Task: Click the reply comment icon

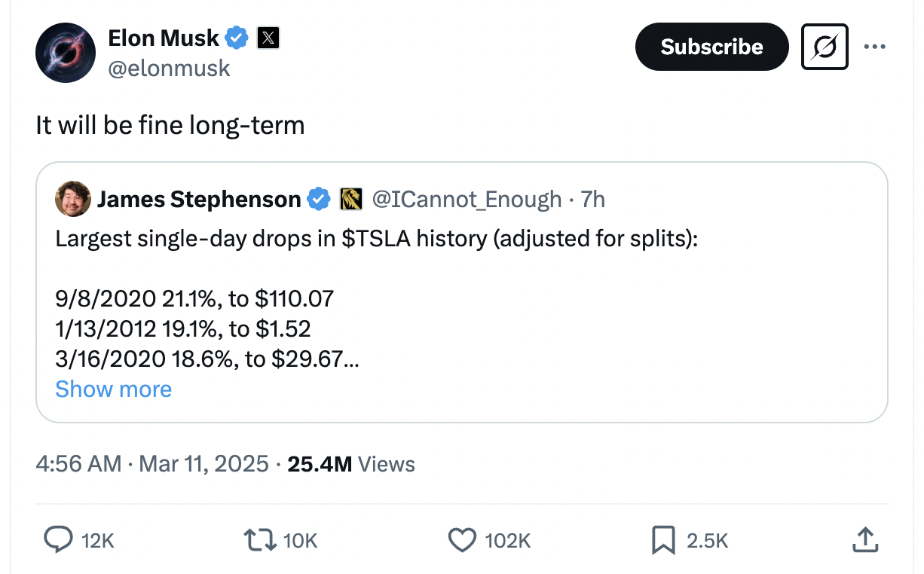Action: (59, 539)
